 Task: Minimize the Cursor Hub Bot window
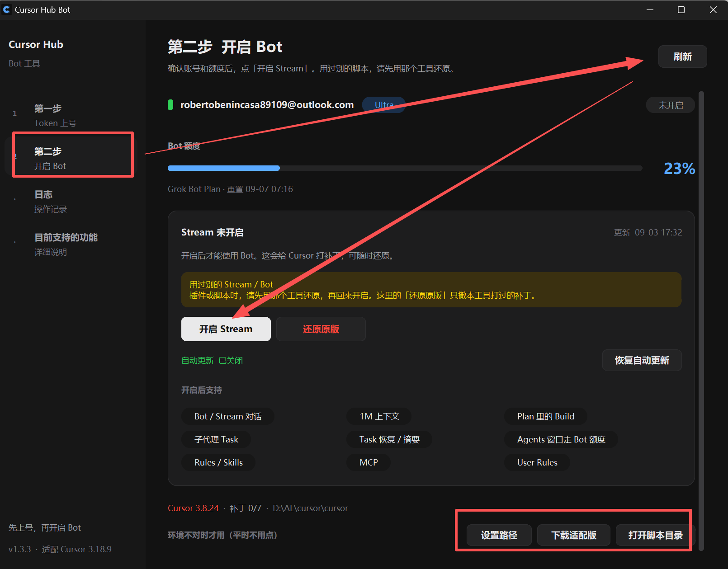(650, 9)
